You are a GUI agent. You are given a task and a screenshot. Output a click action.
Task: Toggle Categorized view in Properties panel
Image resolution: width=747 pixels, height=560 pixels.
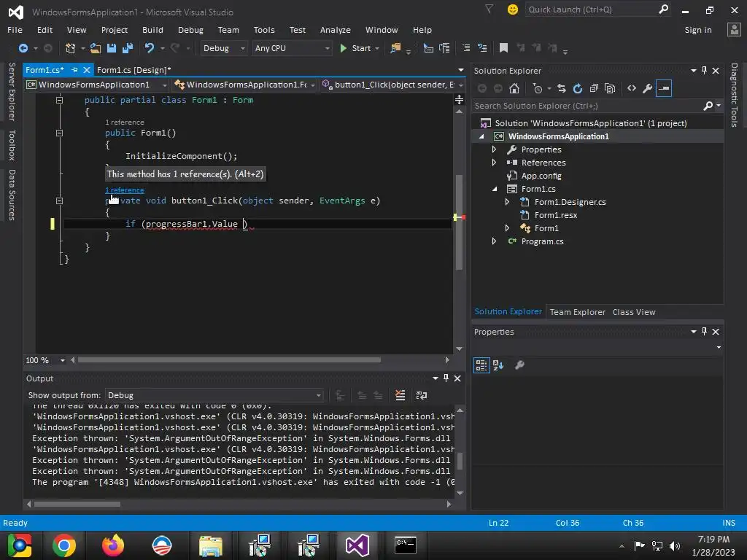[x=481, y=365]
